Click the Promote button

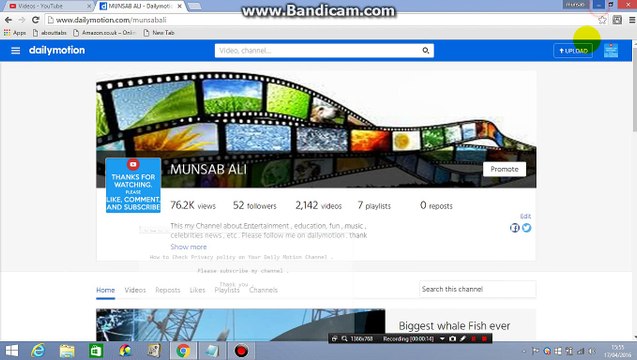[x=504, y=169]
